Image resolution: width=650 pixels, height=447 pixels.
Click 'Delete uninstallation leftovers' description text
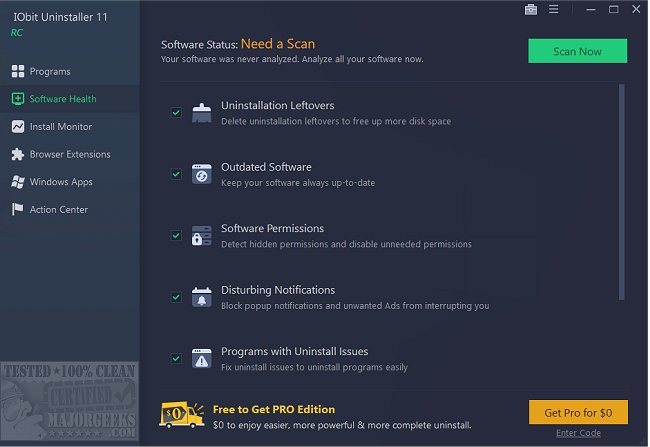point(337,121)
